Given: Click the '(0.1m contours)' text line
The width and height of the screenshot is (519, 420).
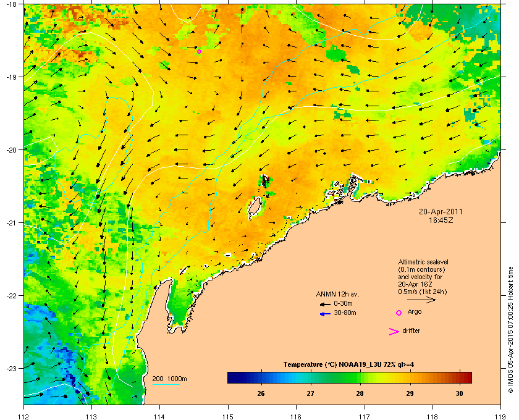Looking at the screenshot, I should [x=421, y=269].
